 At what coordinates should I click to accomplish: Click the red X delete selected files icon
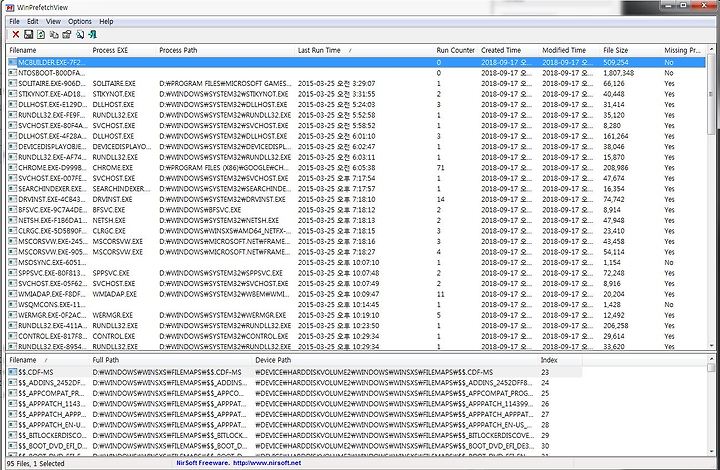[x=16, y=34]
